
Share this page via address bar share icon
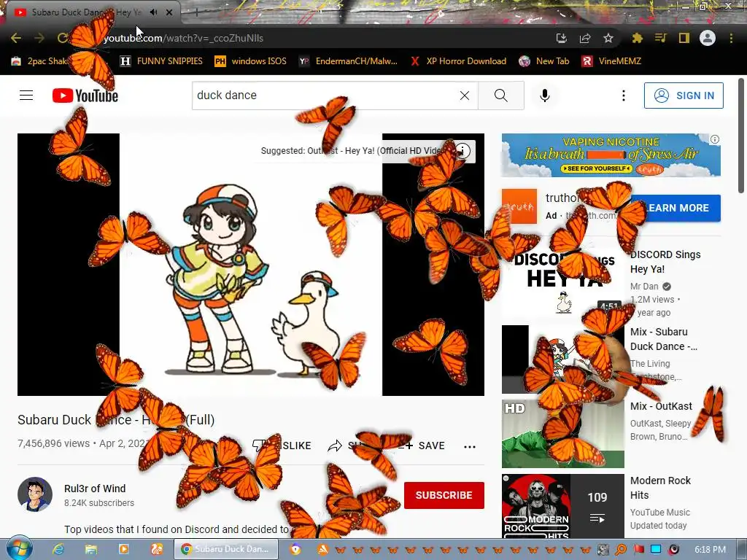(x=585, y=38)
